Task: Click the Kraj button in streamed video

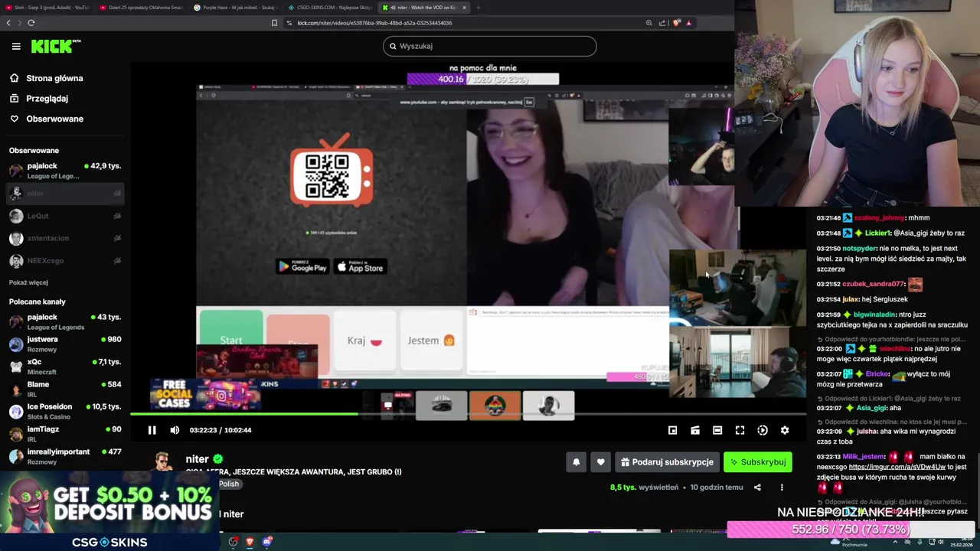Action: tap(364, 341)
